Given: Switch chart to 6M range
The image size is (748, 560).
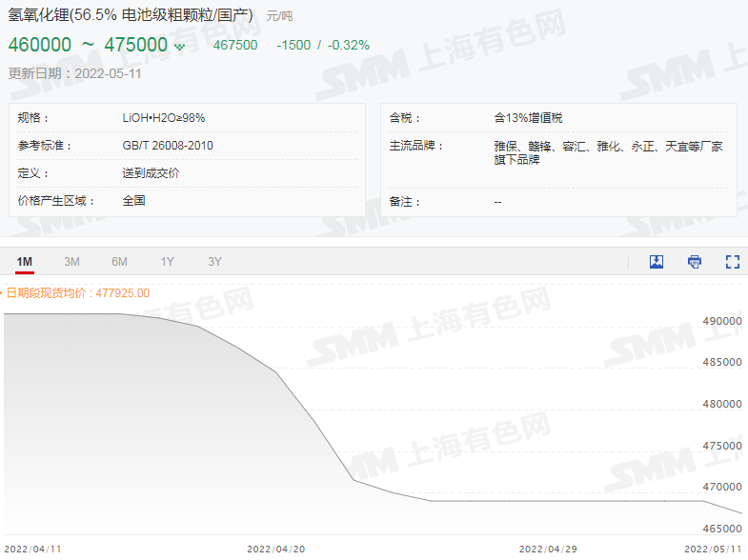Looking at the screenshot, I should pyautogui.click(x=119, y=262).
